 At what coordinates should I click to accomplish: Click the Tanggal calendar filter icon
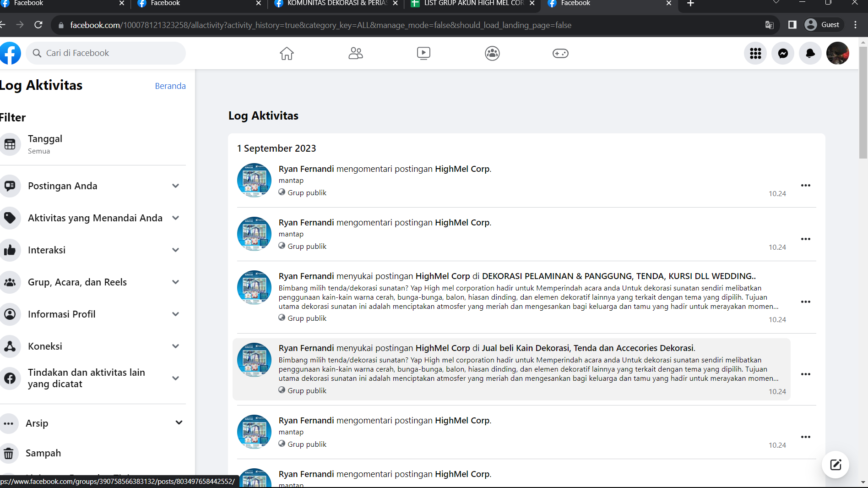click(x=10, y=144)
